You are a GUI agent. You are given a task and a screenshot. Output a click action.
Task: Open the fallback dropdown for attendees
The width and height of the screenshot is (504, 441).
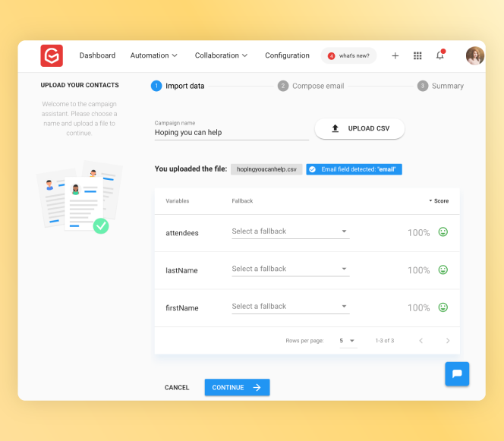(x=291, y=232)
